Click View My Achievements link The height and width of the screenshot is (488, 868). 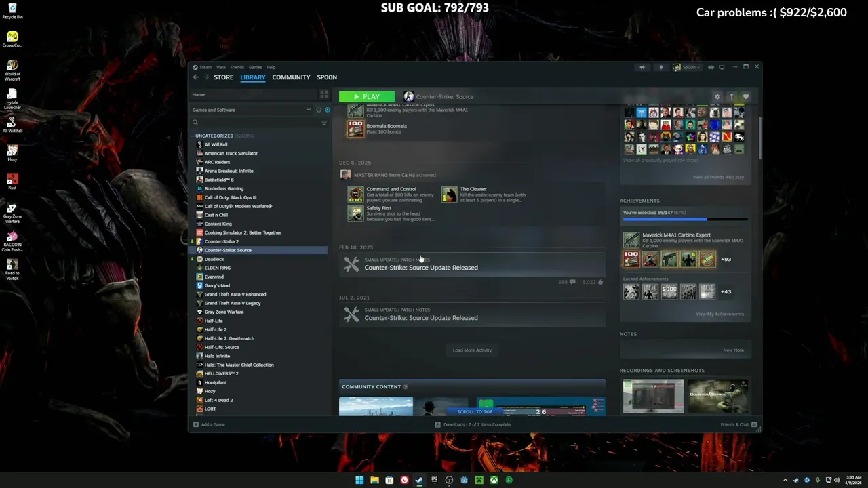click(719, 314)
